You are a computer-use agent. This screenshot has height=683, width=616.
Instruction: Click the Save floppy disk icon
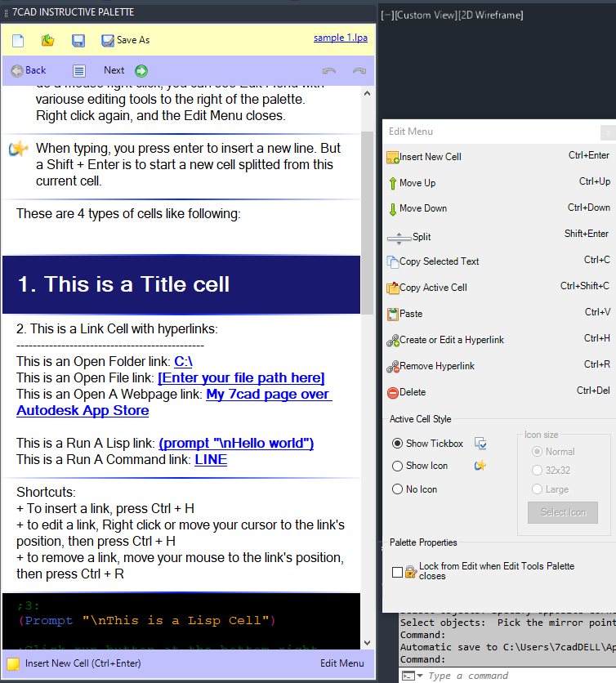pyautogui.click(x=78, y=40)
